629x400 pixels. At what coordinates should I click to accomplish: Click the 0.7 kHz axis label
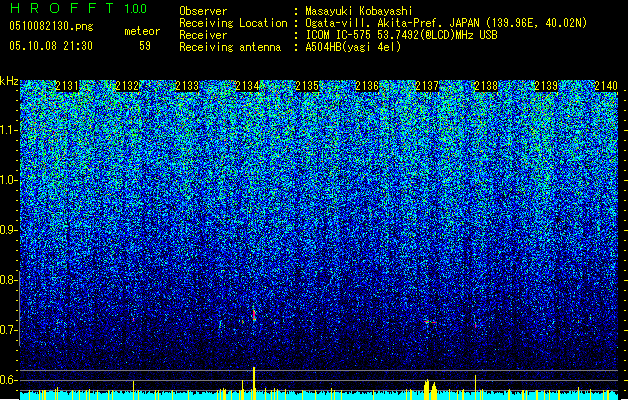coord(8,330)
